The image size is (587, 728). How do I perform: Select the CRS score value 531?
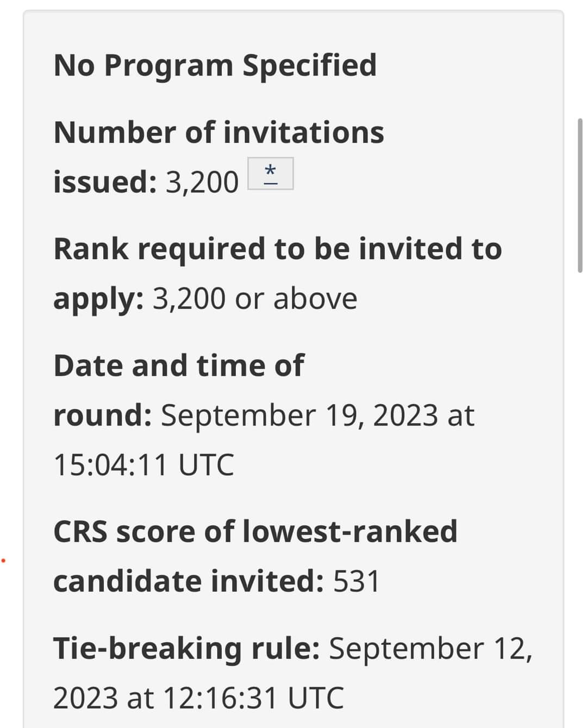tap(357, 582)
